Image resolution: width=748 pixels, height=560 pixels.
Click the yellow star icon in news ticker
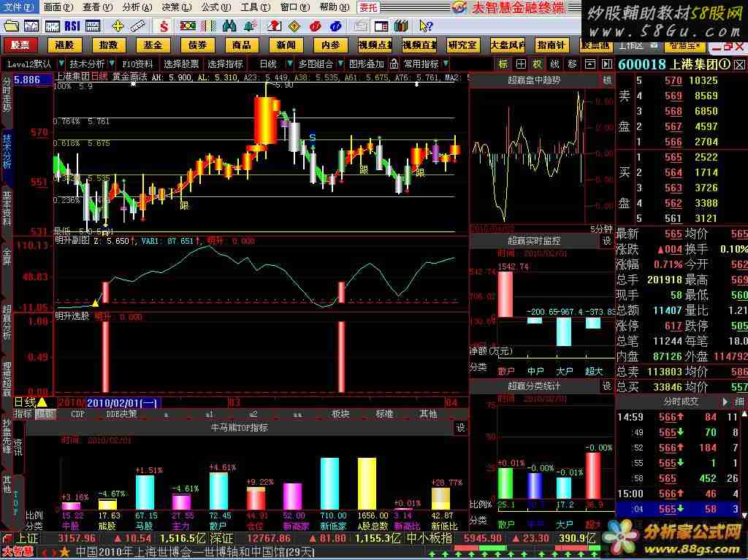64,553
